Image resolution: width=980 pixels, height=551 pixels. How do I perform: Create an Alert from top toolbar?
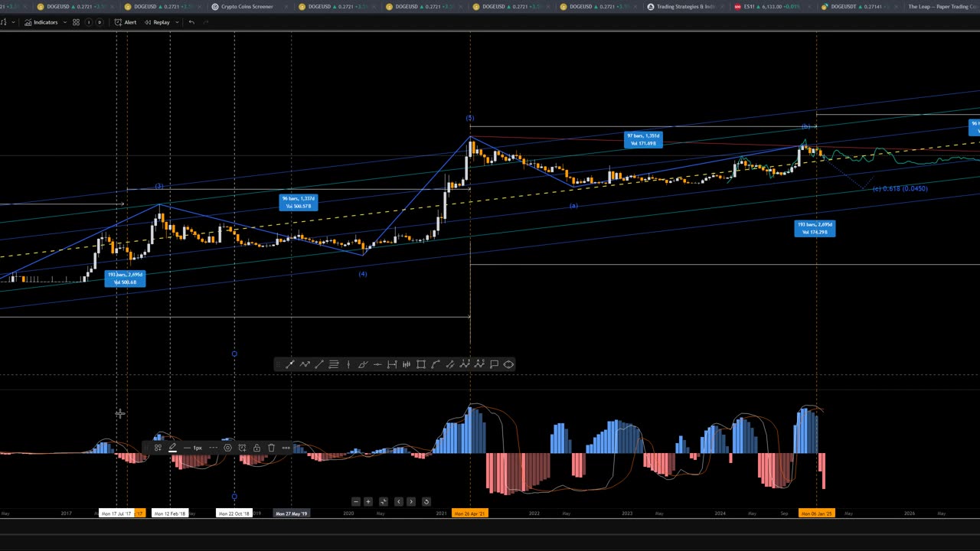(x=126, y=22)
